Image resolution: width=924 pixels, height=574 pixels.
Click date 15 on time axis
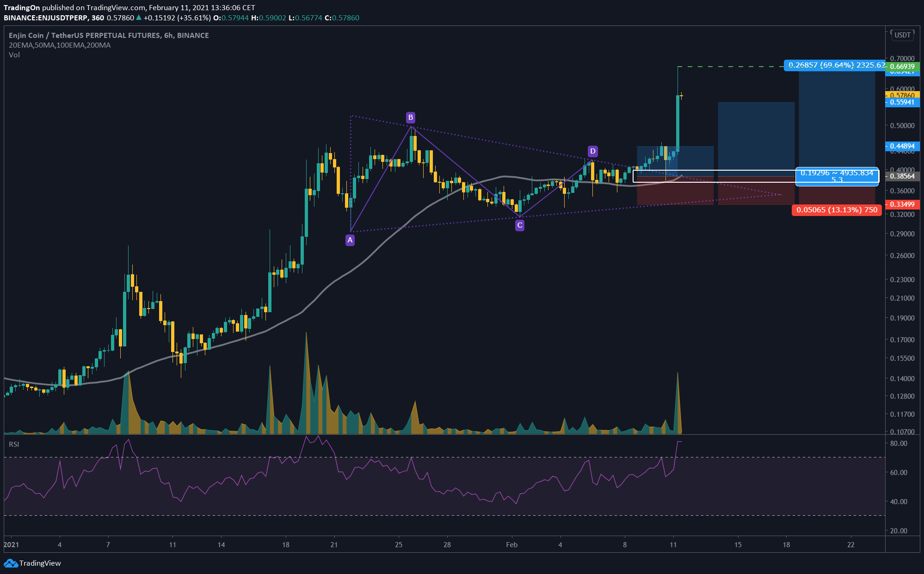(x=738, y=545)
